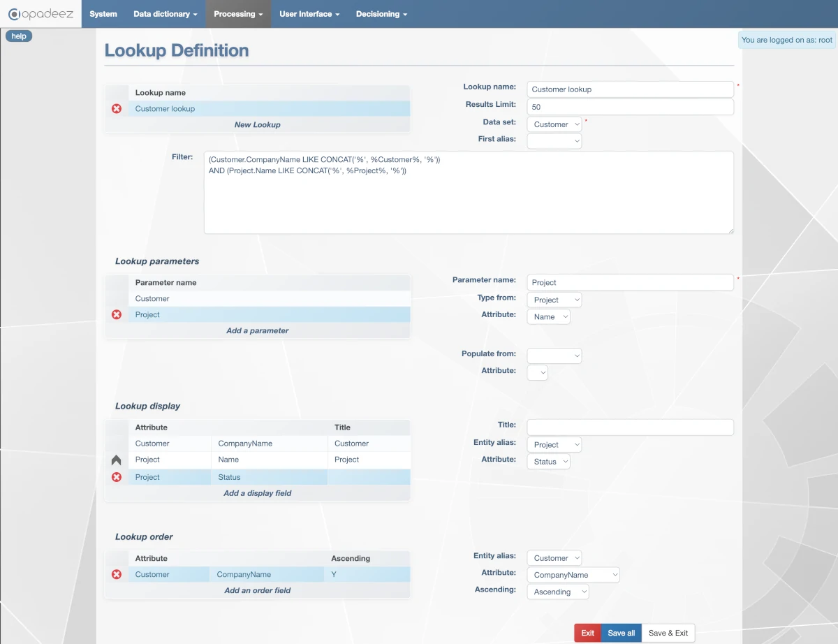Move the Project Name display row up
The image size is (838, 644).
(x=117, y=460)
